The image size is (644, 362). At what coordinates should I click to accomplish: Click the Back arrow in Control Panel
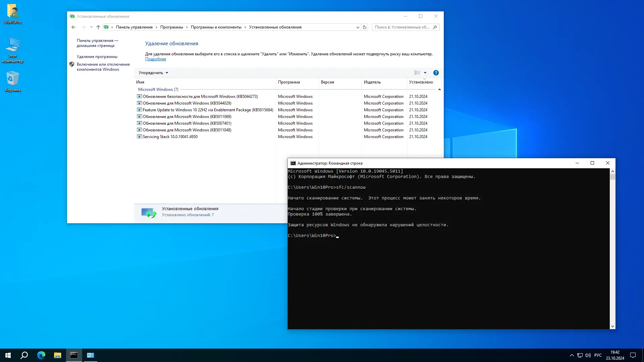[x=73, y=27]
